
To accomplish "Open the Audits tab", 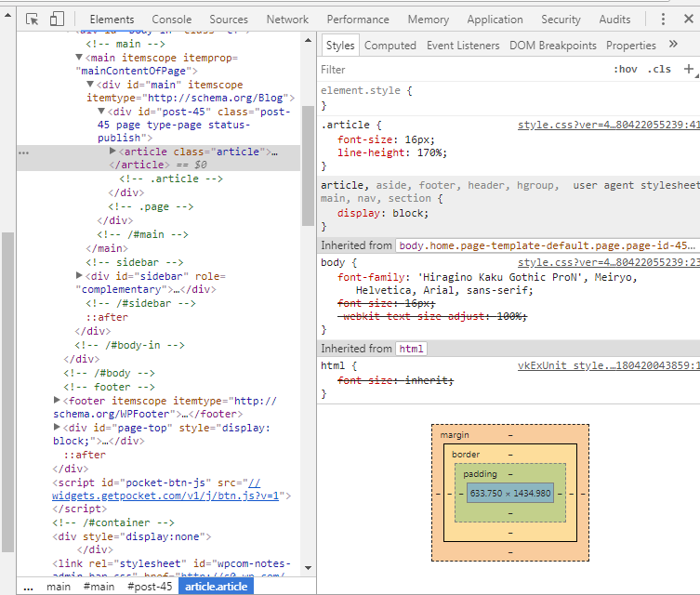I will 614,20.
